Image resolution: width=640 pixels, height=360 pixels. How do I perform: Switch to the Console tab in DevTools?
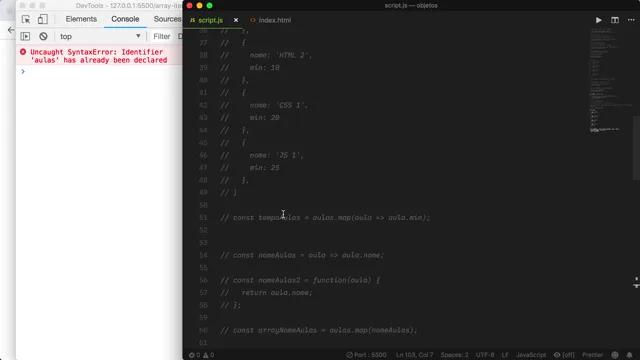(125, 19)
